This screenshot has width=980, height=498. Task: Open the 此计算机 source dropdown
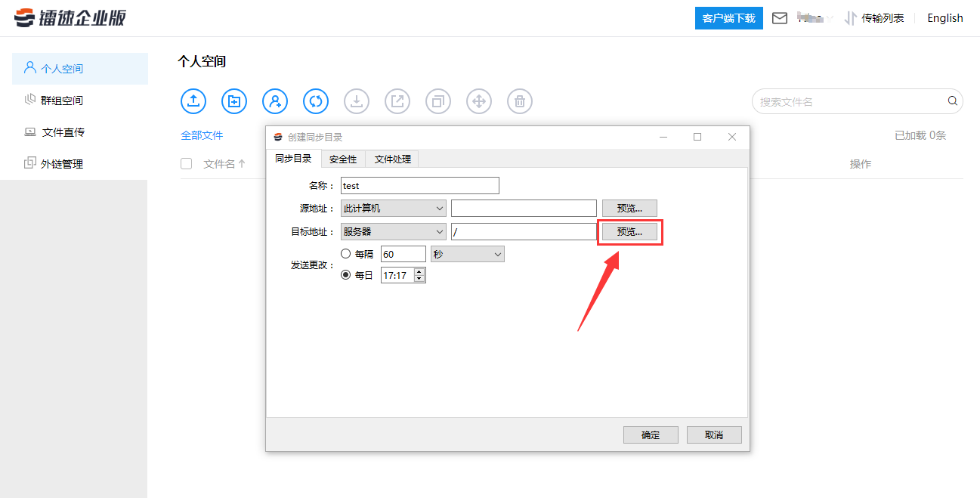393,207
